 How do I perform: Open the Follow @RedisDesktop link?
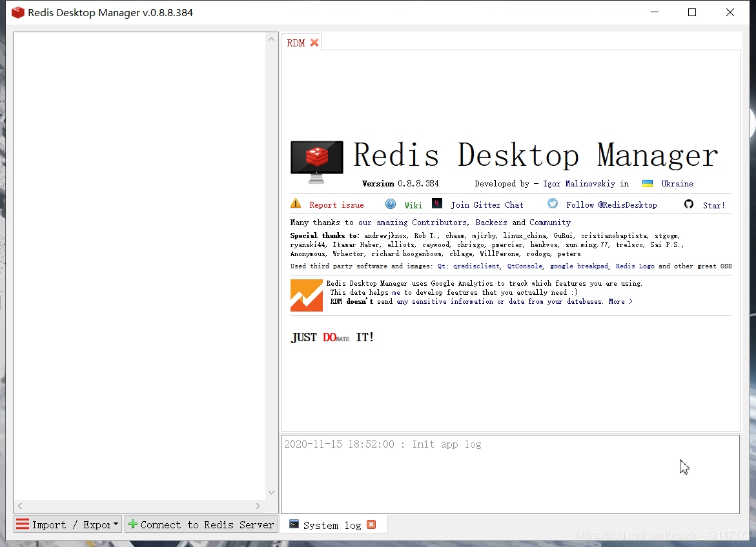click(611, 205)
